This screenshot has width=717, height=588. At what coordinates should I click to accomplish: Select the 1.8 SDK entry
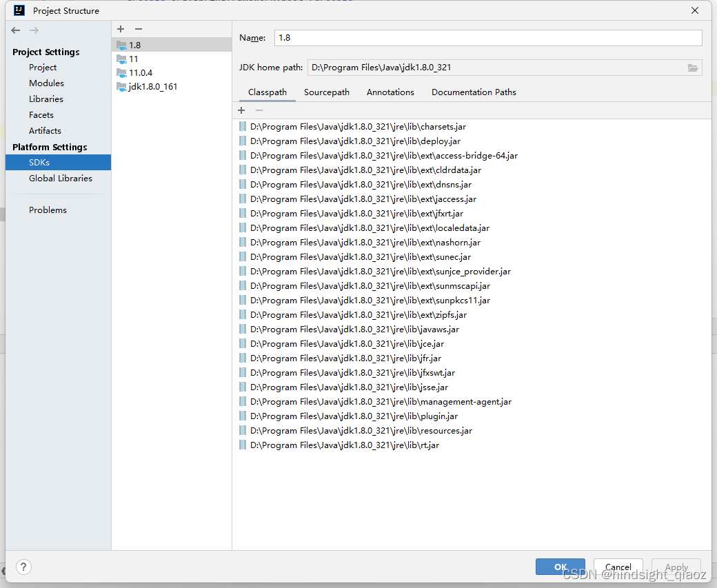pyautogui.click(x=172, y=45)
